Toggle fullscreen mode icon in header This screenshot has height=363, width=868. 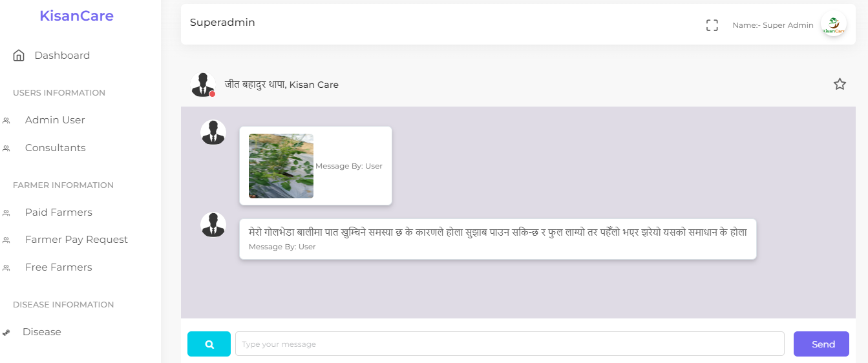(712, 25)
